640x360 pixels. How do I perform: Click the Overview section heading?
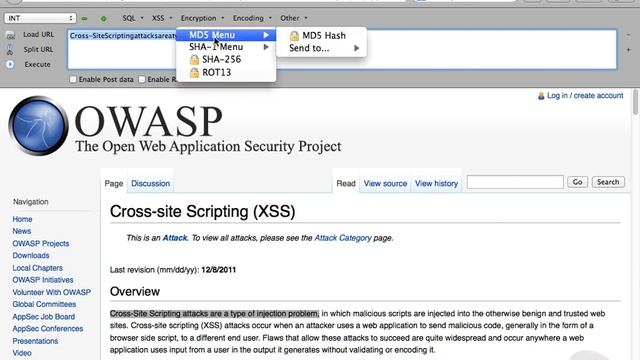click(x=135, y=291)
